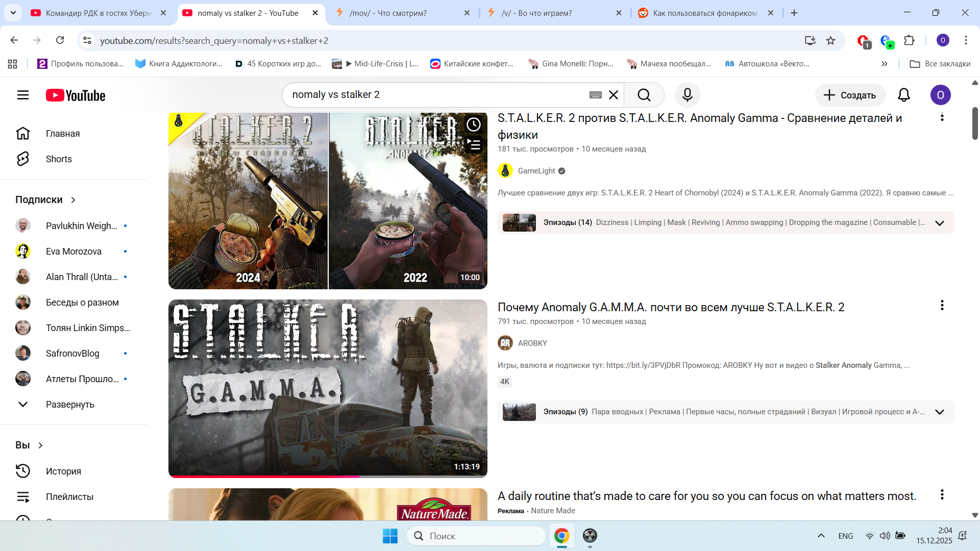Click the notifications bell icon
Image resolution: width=980 pixels, height=551 pixels.
903,95
